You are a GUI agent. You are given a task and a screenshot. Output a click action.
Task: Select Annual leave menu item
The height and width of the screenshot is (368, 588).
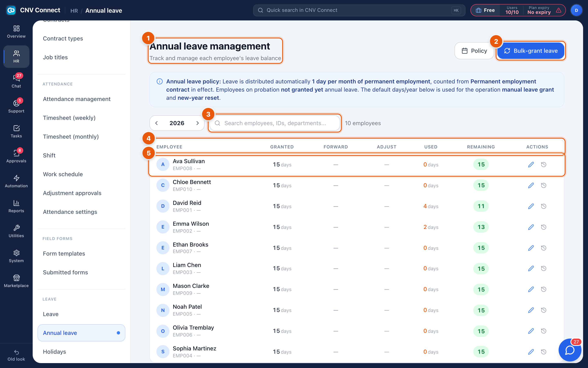point(81,333)
